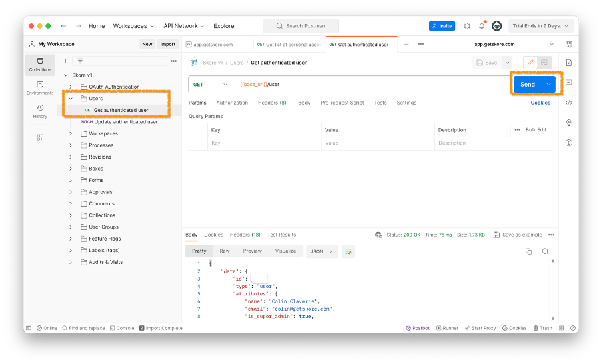The height and width of the screenshot is (364, 603).
Task: Add a new request tab
Action: [406, 44]
